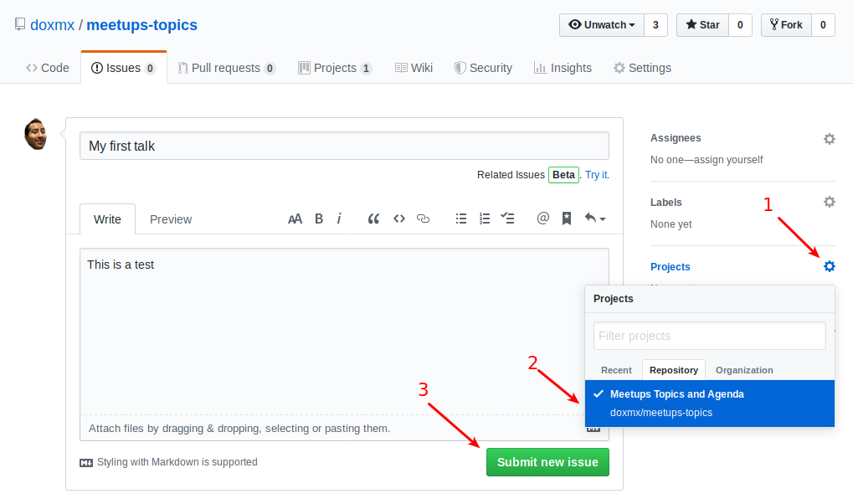The image size is (853, 504).
Task: Open Labels gear settings
Action: (829, 202)
